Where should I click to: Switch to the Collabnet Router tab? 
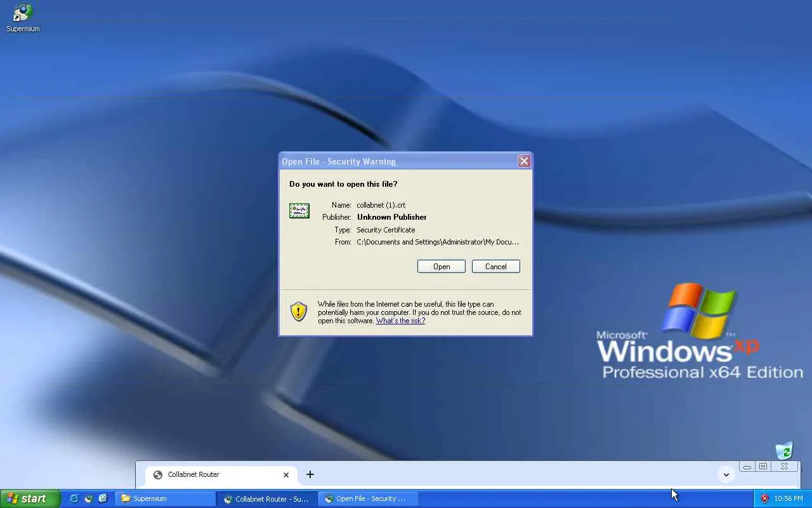(221, 474)
